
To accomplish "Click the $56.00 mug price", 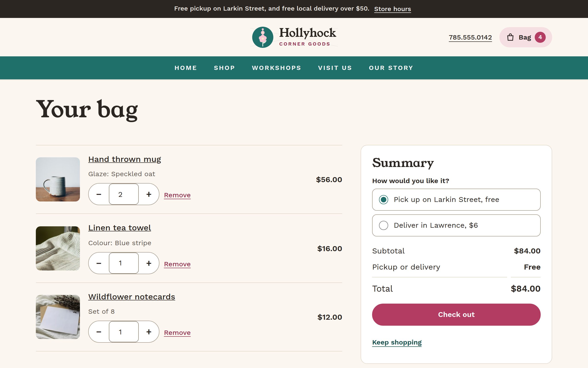I will click(329, 180).
